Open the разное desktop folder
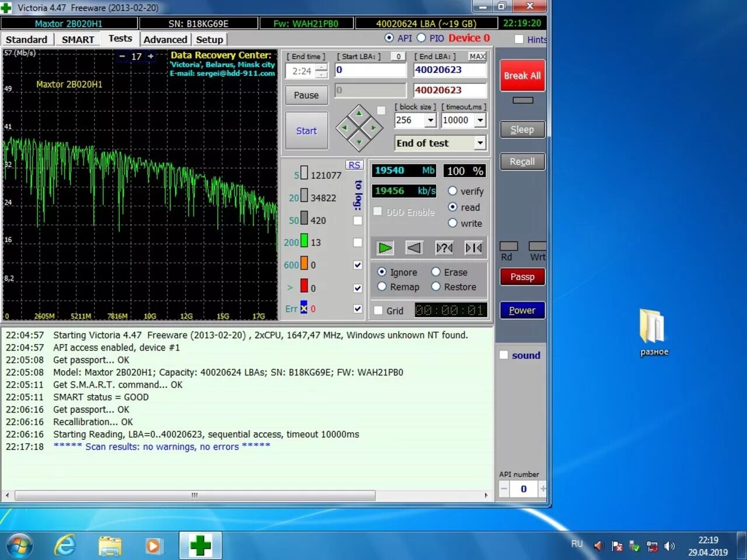Viewport: 747px width, 560px height. [x=654, y=332]
